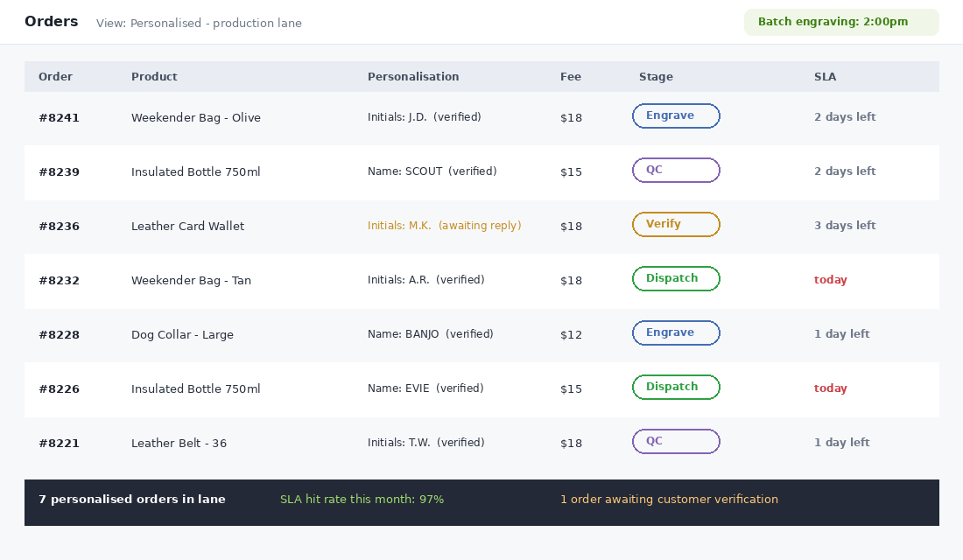The width and height of the screenshot is (963, 560).
Task: Click Insulated Bottle 750ml in order #8239 row
Action: tap(196, 171)
